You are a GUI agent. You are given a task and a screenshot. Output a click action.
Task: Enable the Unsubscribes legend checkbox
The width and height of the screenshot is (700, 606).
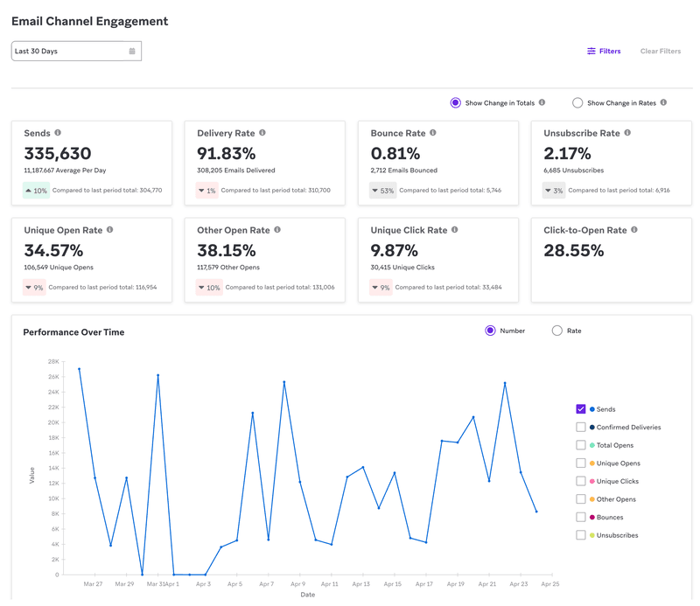[x=579, y=535]
